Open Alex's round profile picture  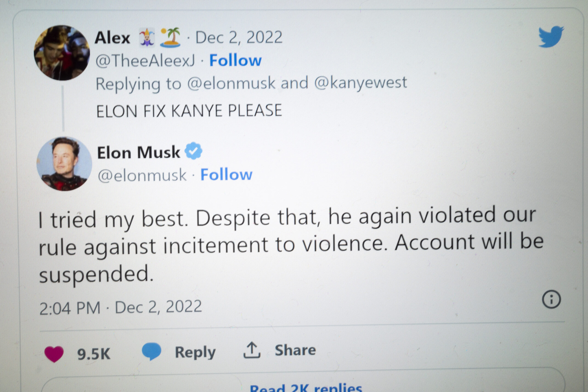coord(62,53)
